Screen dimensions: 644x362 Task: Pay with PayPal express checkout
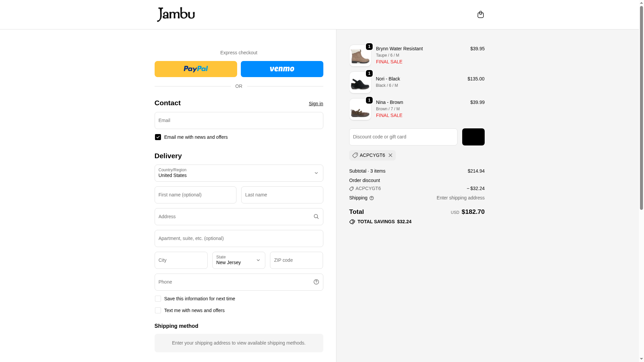196,69
